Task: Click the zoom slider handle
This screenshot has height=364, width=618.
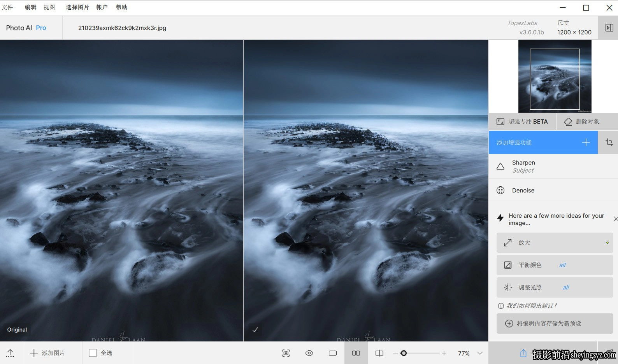Action: 404,353
